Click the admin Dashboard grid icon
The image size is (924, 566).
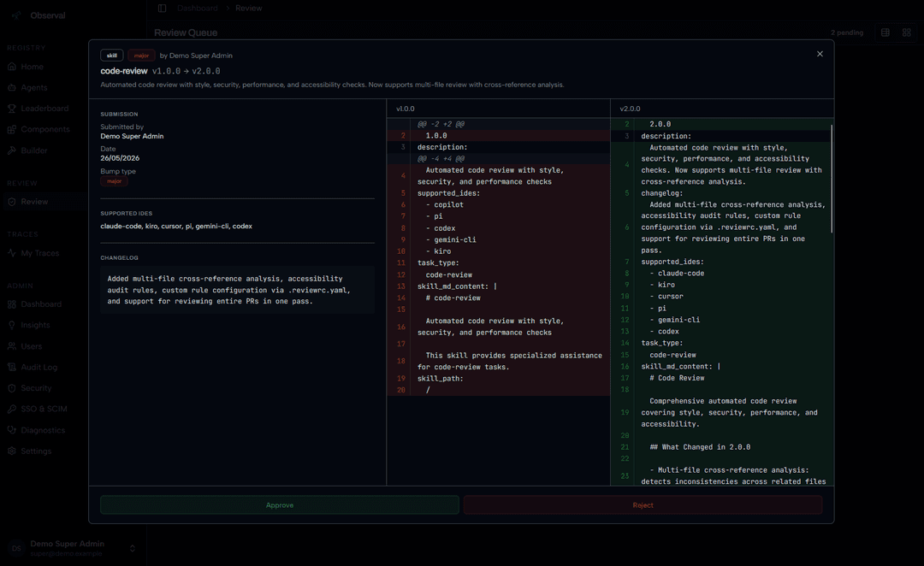click(12, 304)
